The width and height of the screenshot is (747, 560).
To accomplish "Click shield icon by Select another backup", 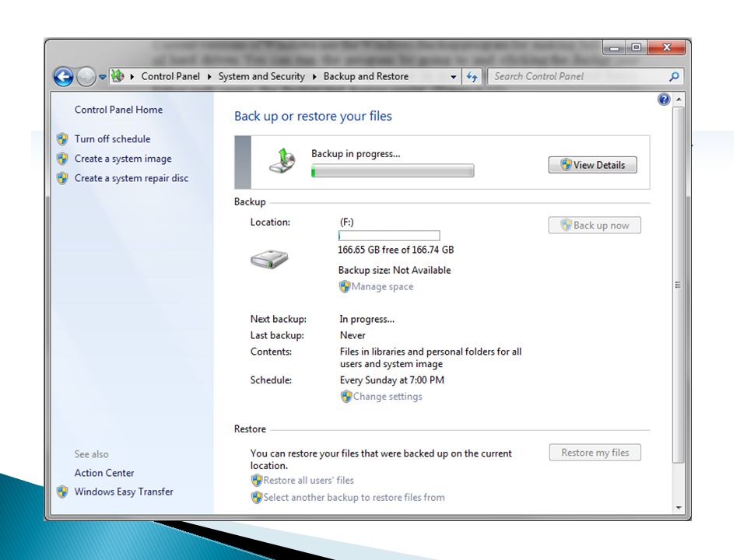I will (x=257, y=497).
